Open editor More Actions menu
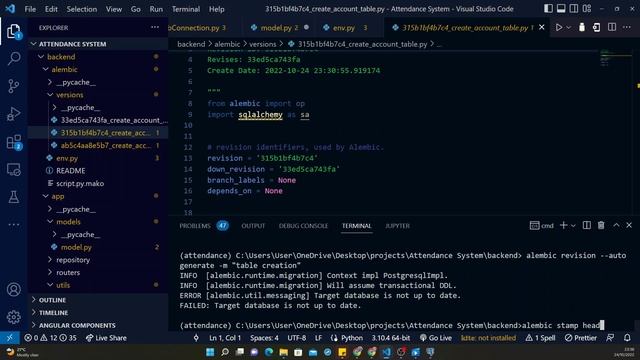The image size is (640, 360). [627, 27]
